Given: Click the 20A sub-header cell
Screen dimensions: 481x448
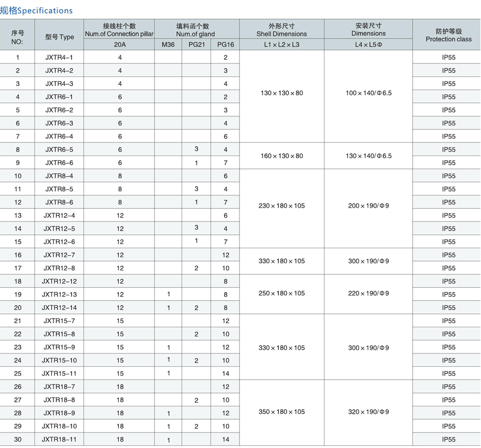Looking at the screenshot, I should click(120, 45).
